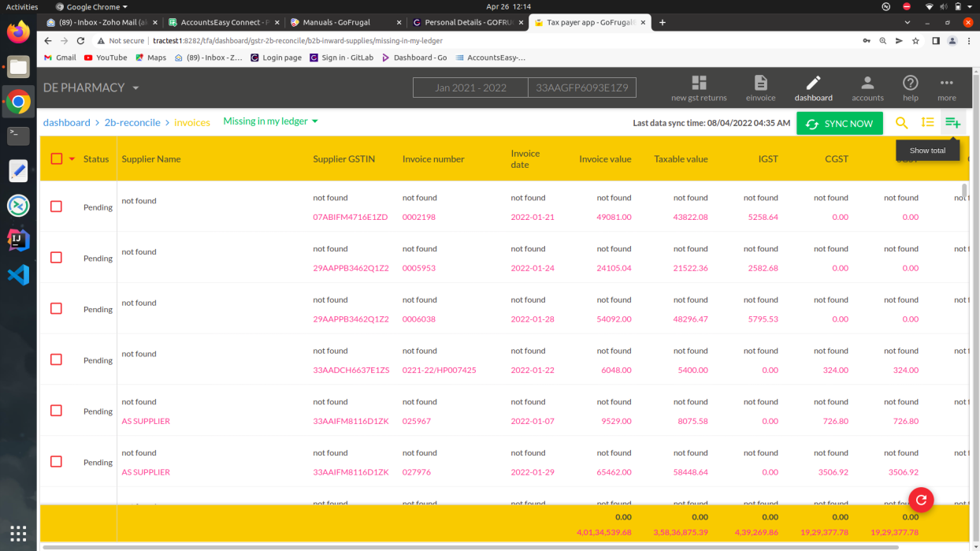This screenshot has height=551, width=980.
Task: Click AS SUPPLIER in invoice 025967 row
Action: tap(146, 421)
